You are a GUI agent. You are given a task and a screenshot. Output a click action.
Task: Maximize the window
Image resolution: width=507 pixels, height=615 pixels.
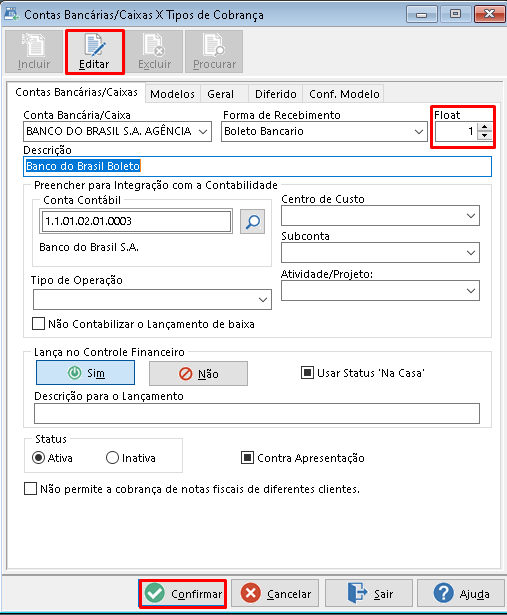pos(455,15)
